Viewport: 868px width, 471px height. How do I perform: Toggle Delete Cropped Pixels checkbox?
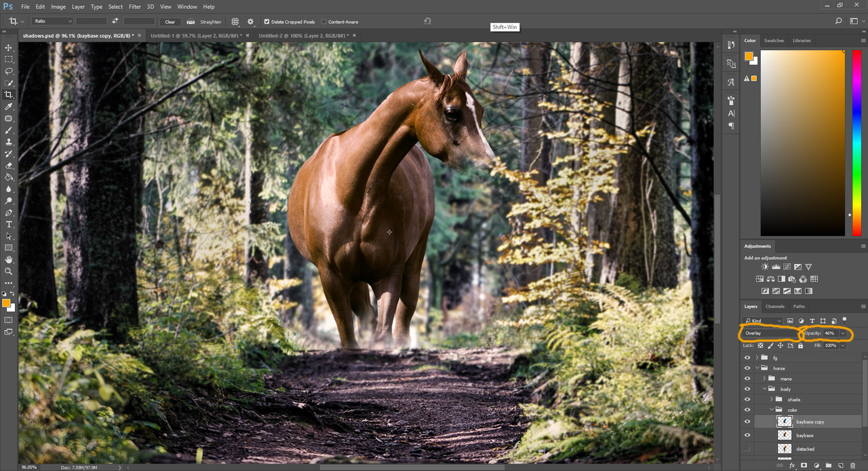[267, 22]
